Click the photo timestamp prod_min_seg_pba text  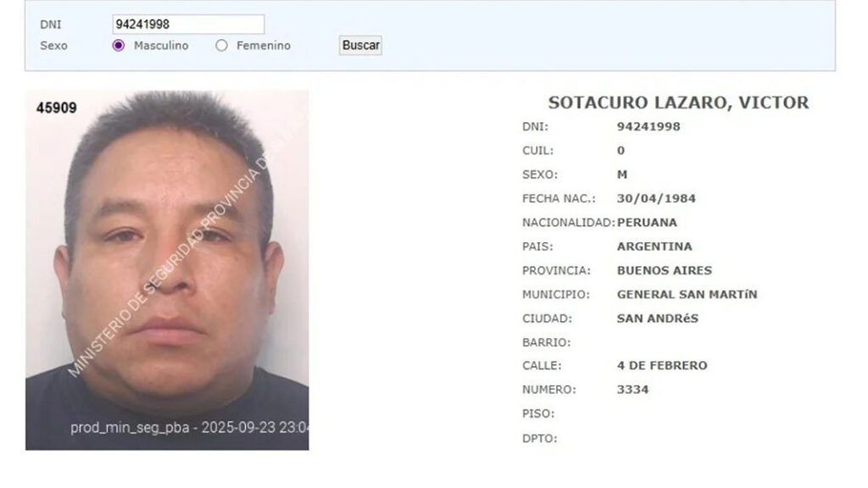tap(189, 428)
